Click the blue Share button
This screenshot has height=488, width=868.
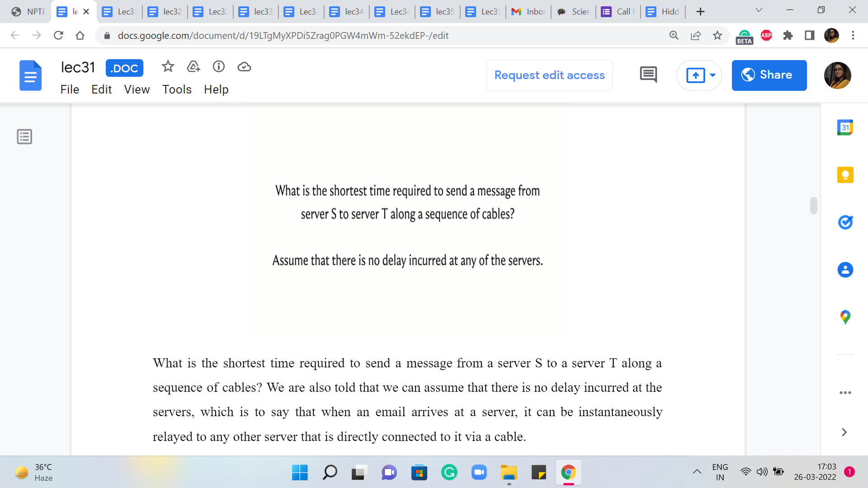(769, 75)
